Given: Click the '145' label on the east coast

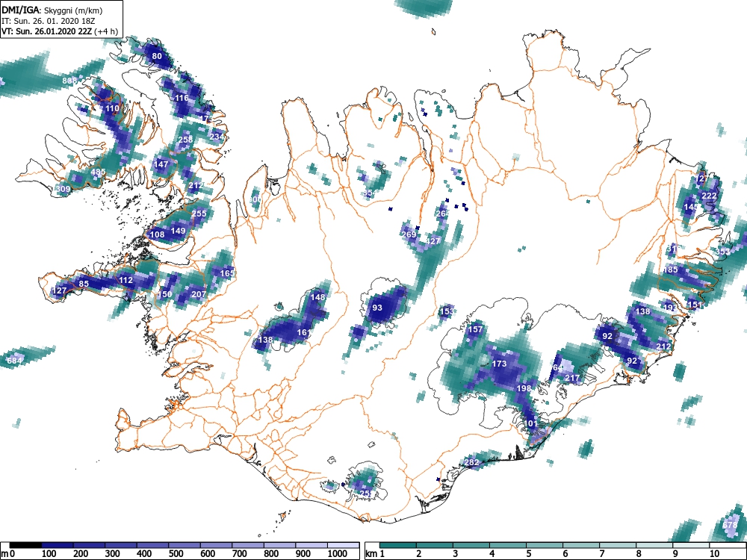Looking at the screenshot, I should (x=691, y=207).
